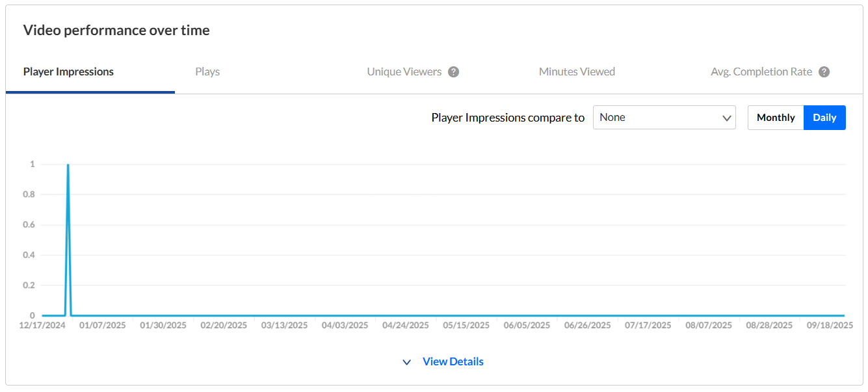This screenshot has height=392, width=868.
Task: Open the Player Impressions compare to dropdown
Action: 664,118
